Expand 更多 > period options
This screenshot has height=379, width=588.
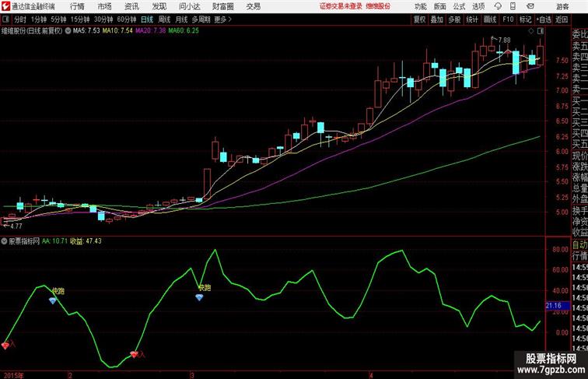[223, 19]
